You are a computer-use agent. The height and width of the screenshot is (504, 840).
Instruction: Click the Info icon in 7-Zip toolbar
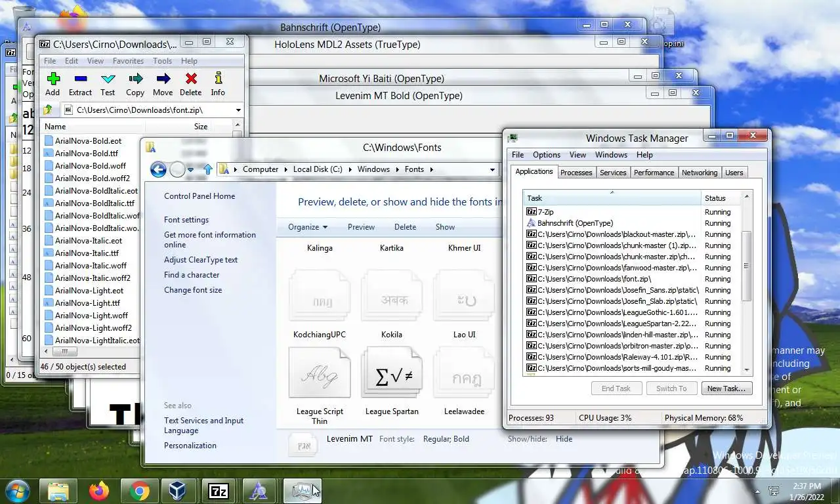click(x=218, y=79)
